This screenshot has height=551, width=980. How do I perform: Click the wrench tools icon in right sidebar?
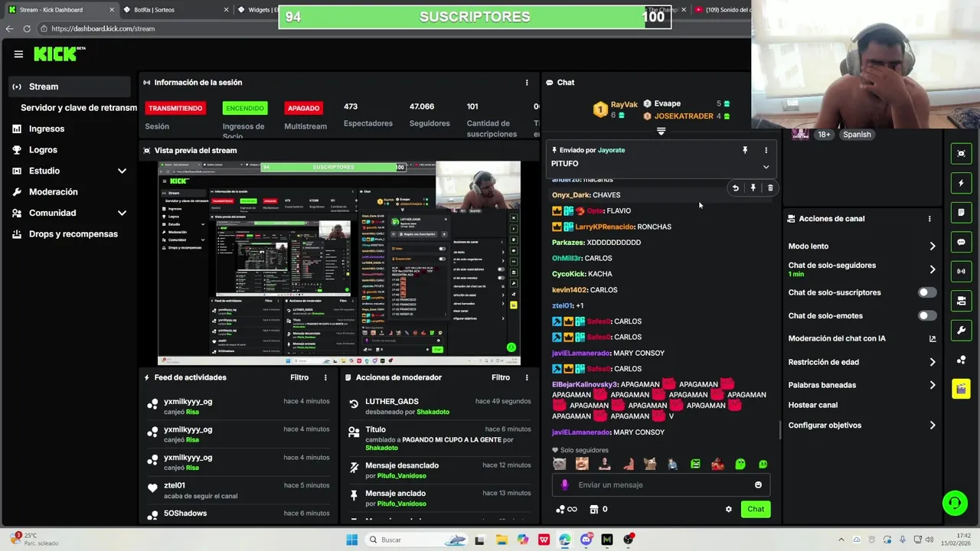coord(961,330)
